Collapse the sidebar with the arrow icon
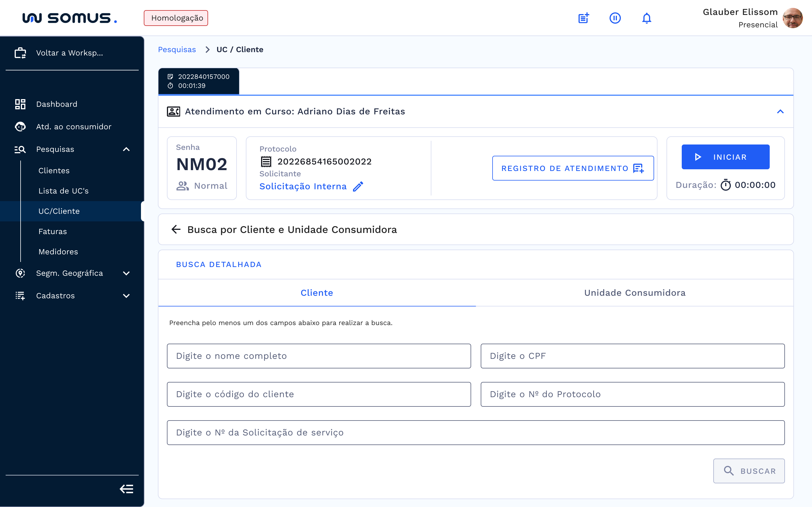 point(127,489)
